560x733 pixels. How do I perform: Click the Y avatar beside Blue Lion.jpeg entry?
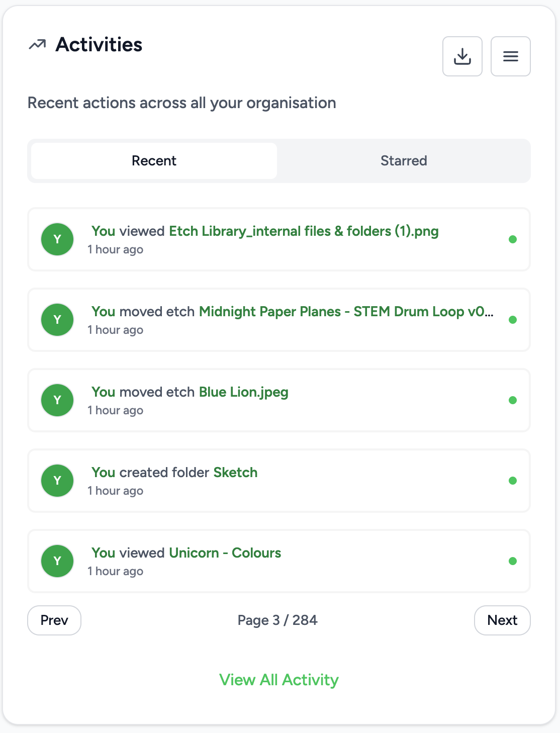[x=57, y=400]
